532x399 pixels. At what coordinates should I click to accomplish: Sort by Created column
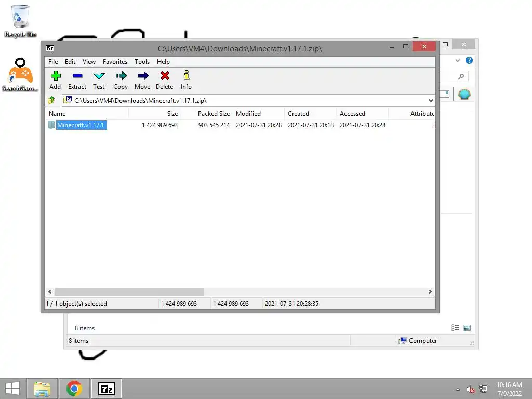click(x=310, y=114)
